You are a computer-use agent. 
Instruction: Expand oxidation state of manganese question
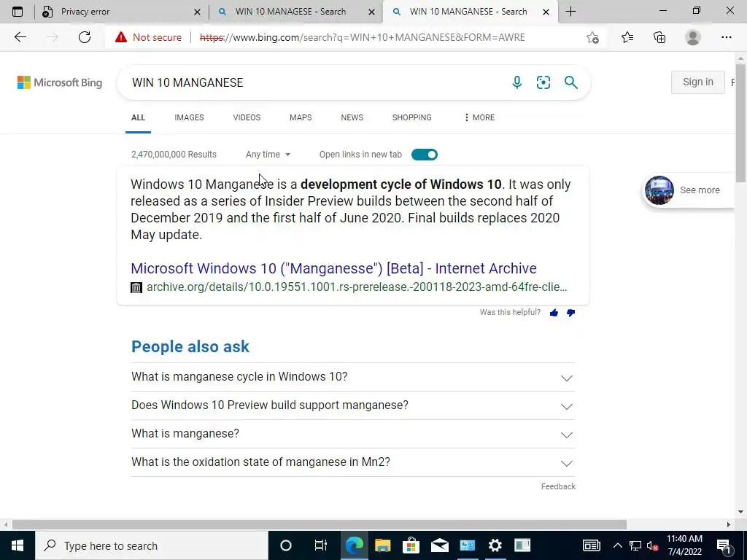tap(352, 462)
